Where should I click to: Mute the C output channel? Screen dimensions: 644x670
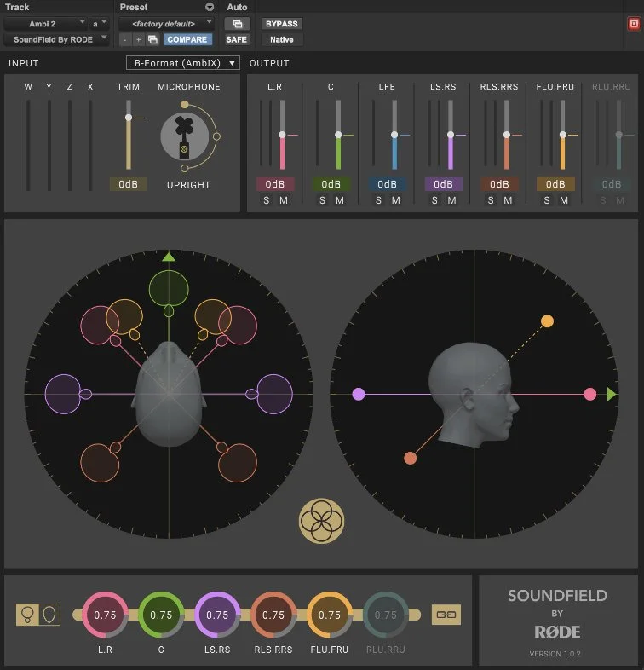[340, 200]
